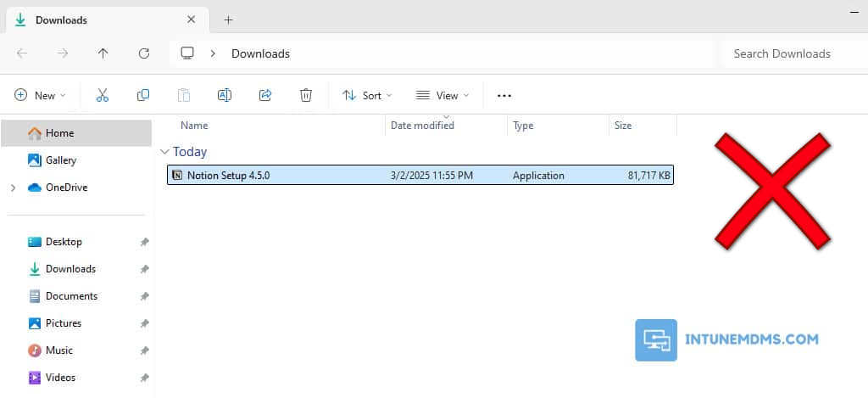Select Home in the navigation pane
This screenshot has width=868, height=398.
pyautogui.click(x=75, y=133)
